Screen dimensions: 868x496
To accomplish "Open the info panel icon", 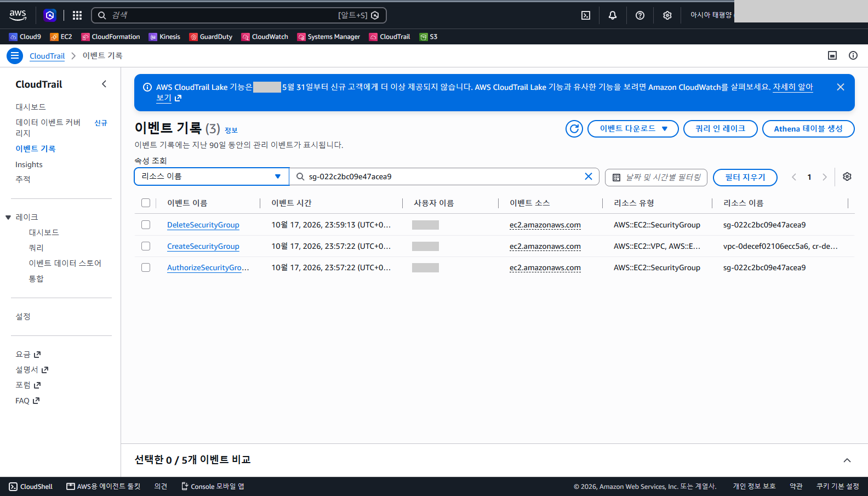I will tap(853, 55).
